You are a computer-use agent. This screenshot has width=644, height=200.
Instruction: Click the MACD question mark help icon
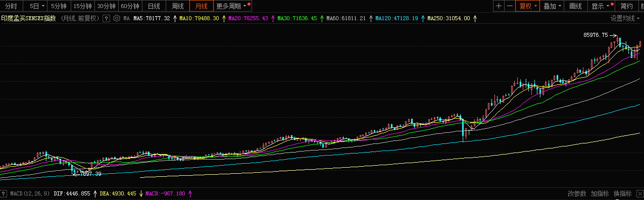(x=3, y=193)
